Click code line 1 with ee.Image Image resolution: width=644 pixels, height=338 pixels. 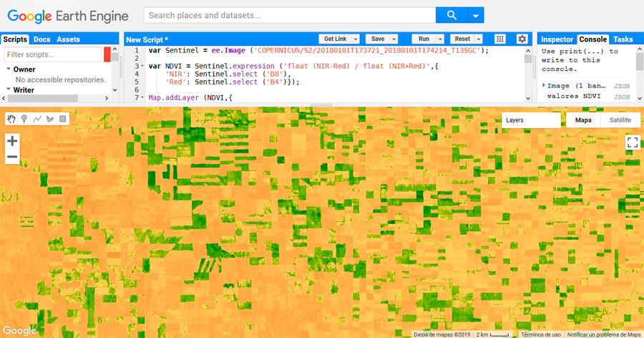(x=318, y=50)
